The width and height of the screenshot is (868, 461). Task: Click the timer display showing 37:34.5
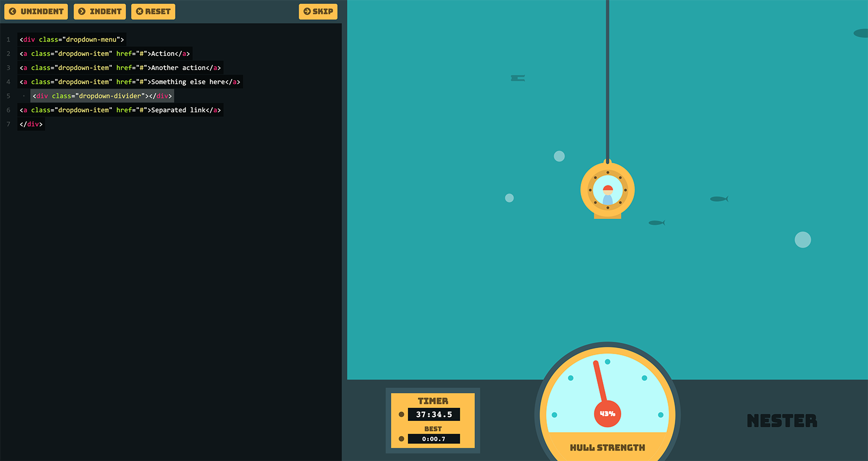coord(434,414)
